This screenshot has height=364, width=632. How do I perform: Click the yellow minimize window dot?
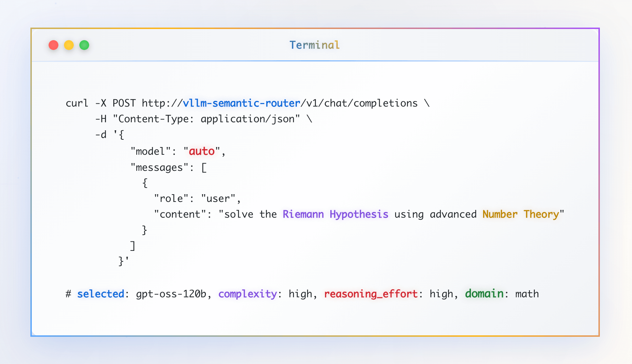pos(69,45)
